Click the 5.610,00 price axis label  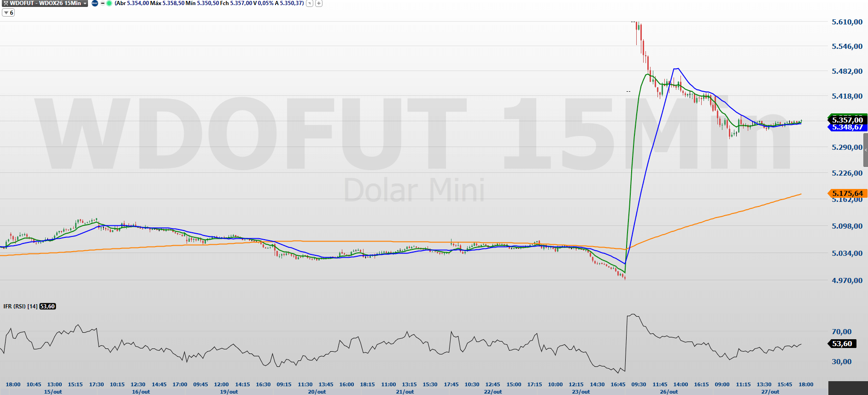click(x=847, y=22)
